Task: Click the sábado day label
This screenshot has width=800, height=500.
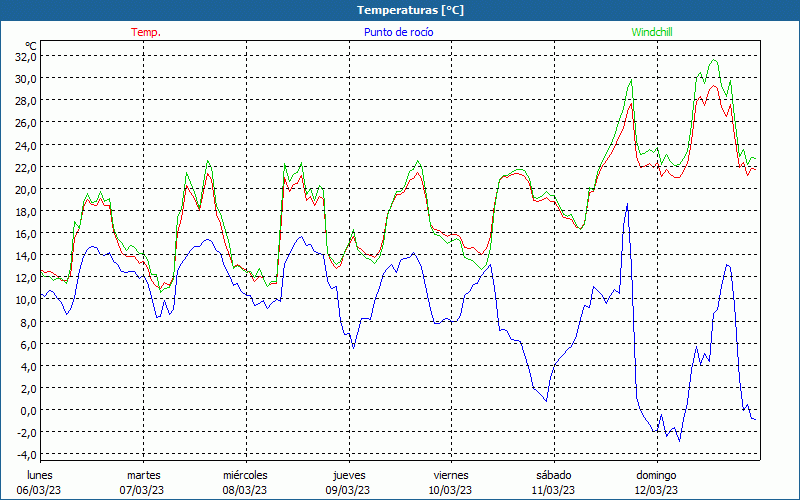Action: click(x=554, y=475)
